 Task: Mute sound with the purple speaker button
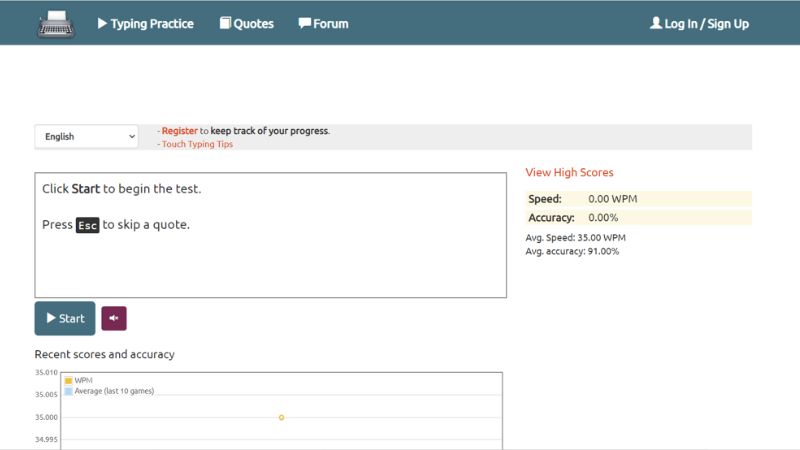pos(114,319)
